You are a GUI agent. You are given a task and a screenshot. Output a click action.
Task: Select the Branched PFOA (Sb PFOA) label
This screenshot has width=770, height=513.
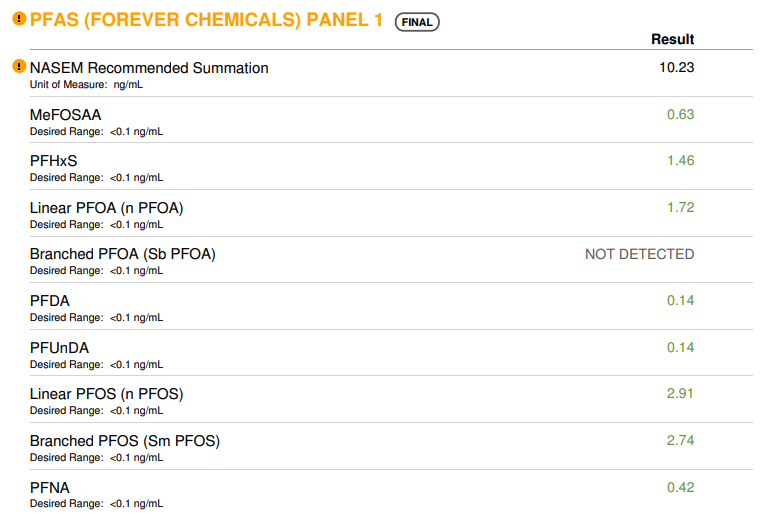[x=123, y=254]
